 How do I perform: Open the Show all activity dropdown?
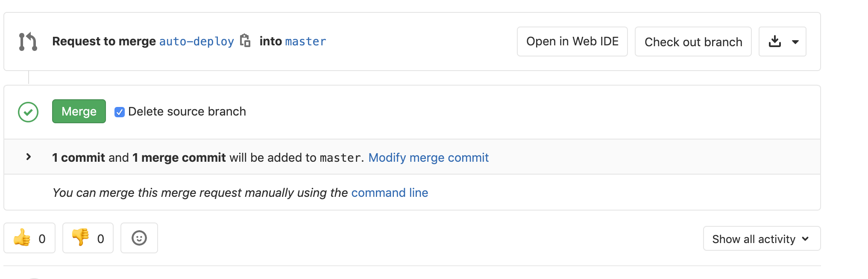pyautogui.click(x=762, y=239)
